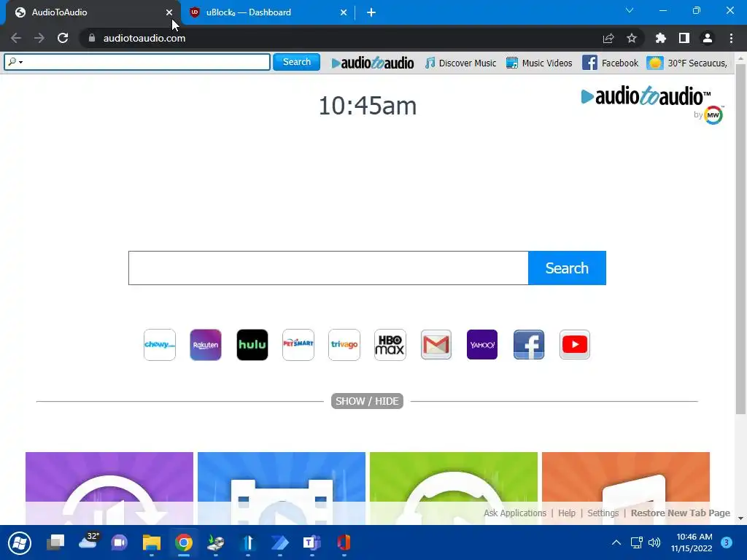Open the purple audio converter tile
747x560 pixels.
[x=109, y=488]
